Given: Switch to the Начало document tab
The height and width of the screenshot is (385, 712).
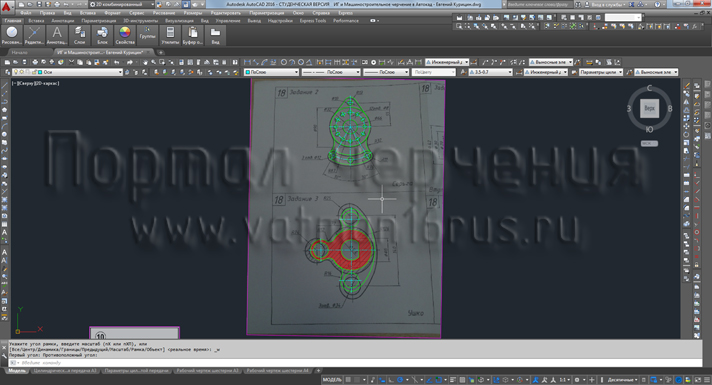Looking at the screenshot, I should click(x=20, y=52).
